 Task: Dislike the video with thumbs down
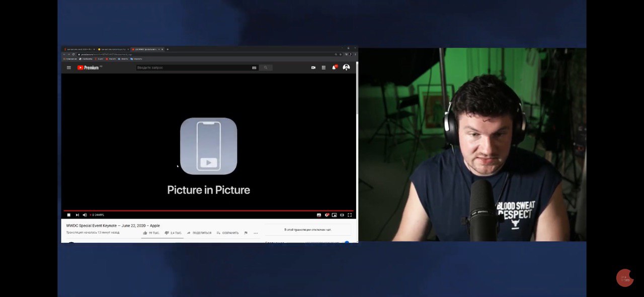173,233
